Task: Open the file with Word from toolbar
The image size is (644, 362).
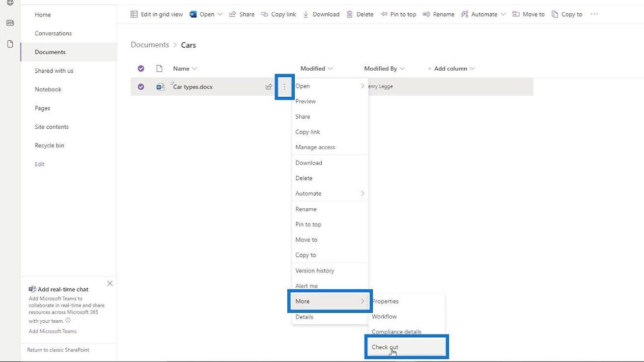Action: pos(202,14)
